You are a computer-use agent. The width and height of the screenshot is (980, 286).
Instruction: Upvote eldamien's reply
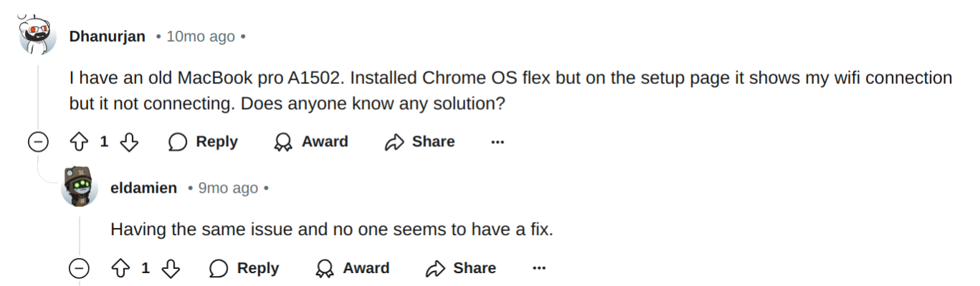[x=121, y=269]
